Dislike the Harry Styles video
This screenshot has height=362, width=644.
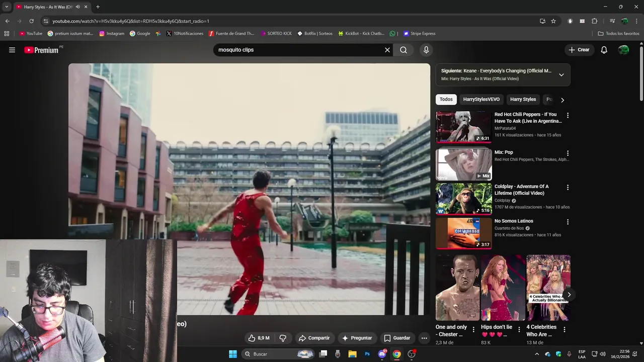283,338
